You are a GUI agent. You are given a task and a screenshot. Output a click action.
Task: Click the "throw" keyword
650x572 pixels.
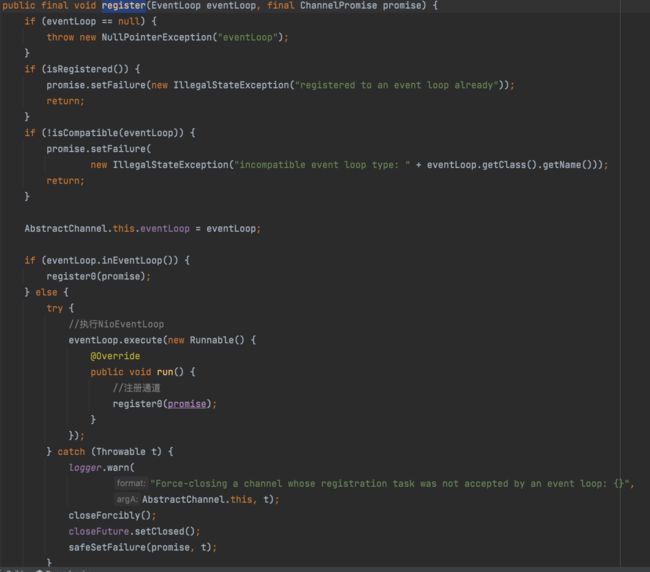60,38
